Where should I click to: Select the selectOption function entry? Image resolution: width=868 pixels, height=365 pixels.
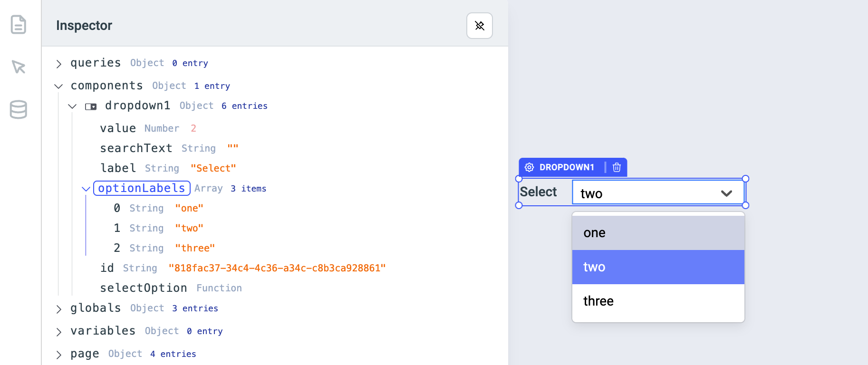tap(144, 288)
